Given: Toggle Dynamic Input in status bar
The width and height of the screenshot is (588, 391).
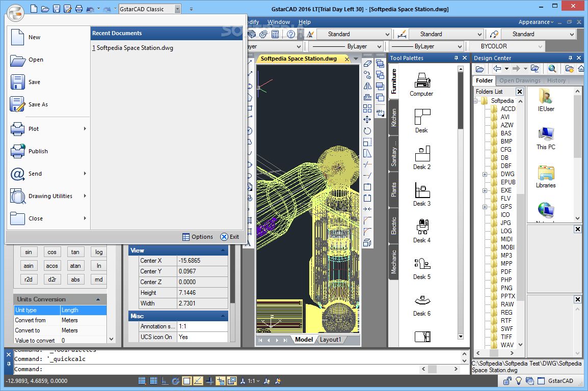Looking at the screenshot, I should (221, 381).
